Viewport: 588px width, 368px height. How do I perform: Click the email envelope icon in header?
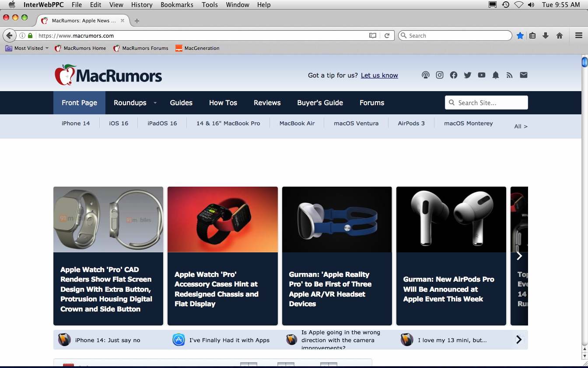(524, 75)
